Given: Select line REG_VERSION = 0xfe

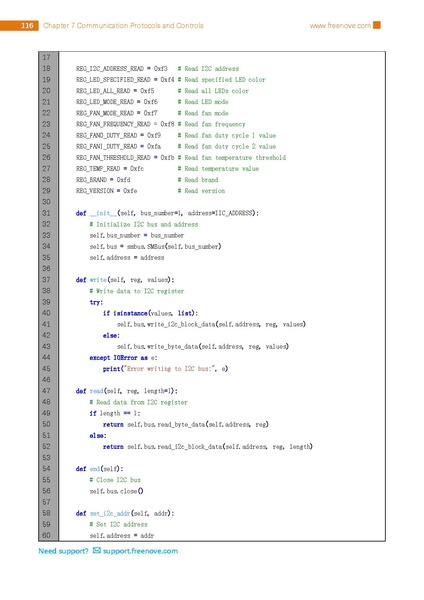Looking at the screenshot, I should (x=106, y=191).
